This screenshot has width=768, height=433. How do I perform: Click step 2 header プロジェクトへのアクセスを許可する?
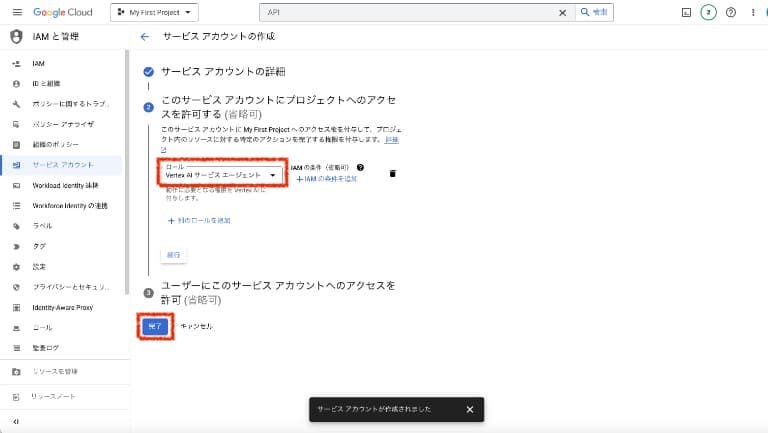pos(279,107)
